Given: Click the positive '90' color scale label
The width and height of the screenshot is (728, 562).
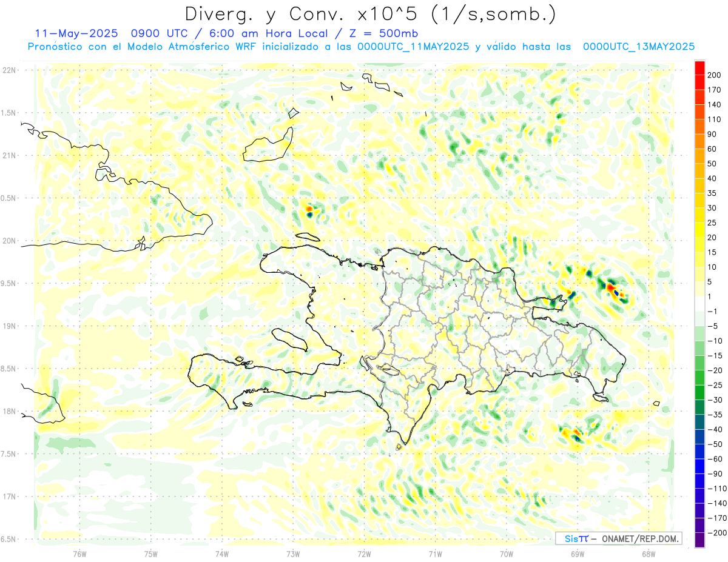Looking at the screenshot, I should [712, 134].
